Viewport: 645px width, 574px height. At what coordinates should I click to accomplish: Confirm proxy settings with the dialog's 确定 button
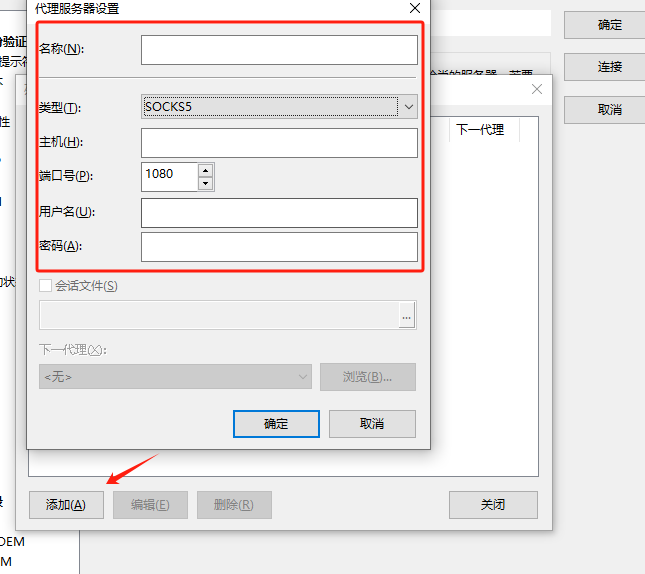[x=276, y=424]
